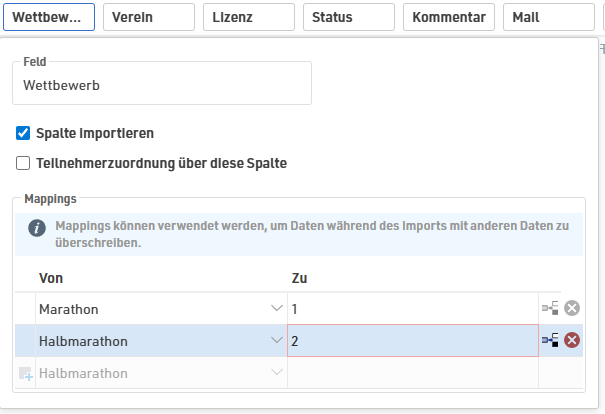605x414 pixels.
Task: Toggle the Spalte importieren checkbox
Action: click(x=24, y=133)
